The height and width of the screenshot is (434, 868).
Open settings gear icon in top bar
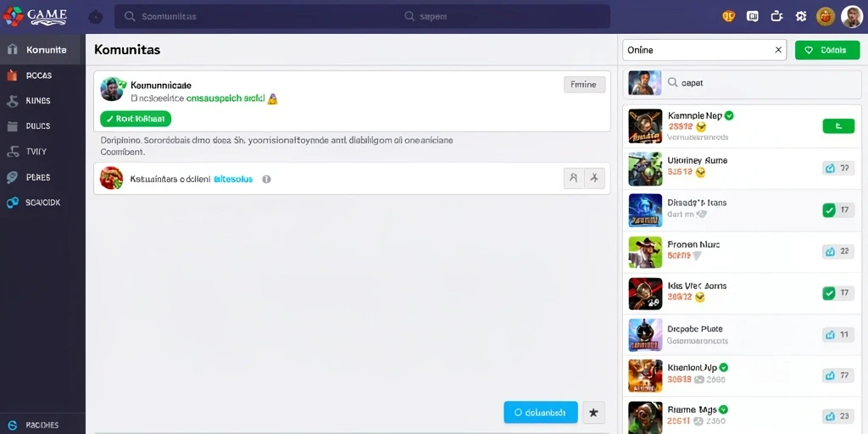(x=800, y=17)
